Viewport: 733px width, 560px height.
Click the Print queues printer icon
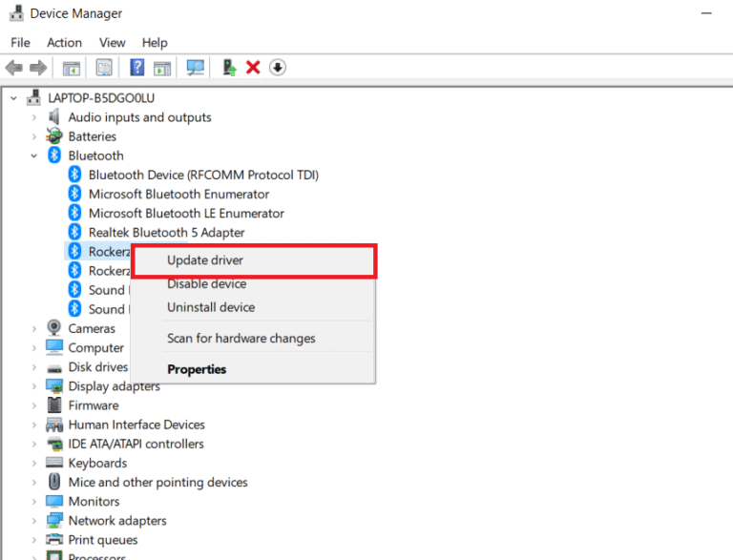click(x=54, y=539)
